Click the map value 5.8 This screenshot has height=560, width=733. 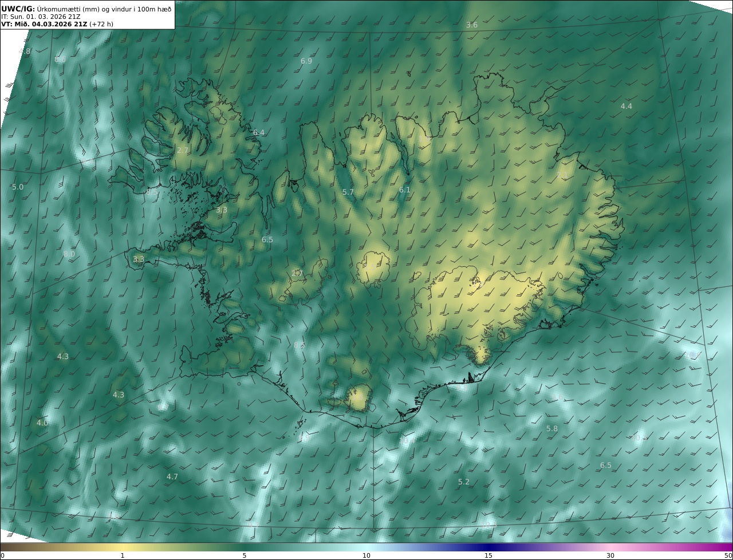(x=552, y=429)
